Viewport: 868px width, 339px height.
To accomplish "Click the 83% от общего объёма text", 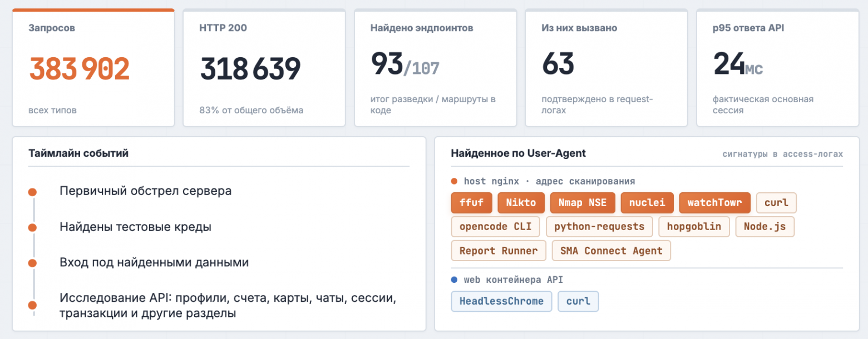I will coord(251,110).
